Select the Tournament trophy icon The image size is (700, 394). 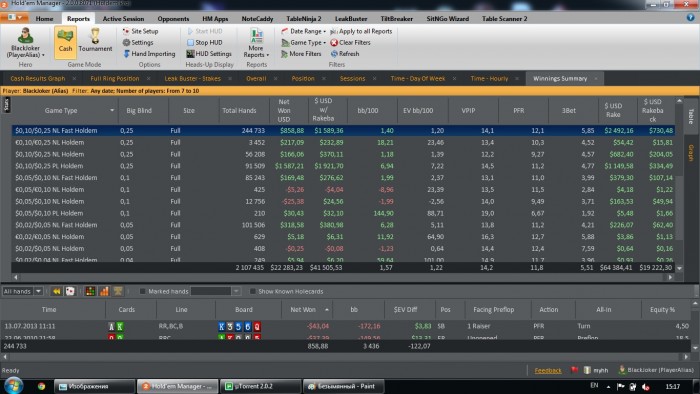click(95, 41)
